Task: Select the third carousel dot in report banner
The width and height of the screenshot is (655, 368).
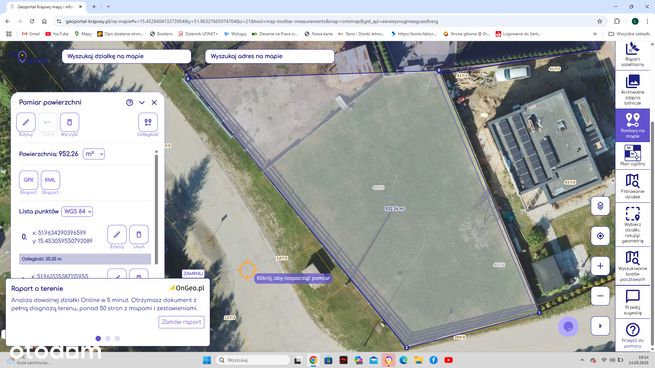Action: (117, 338)
